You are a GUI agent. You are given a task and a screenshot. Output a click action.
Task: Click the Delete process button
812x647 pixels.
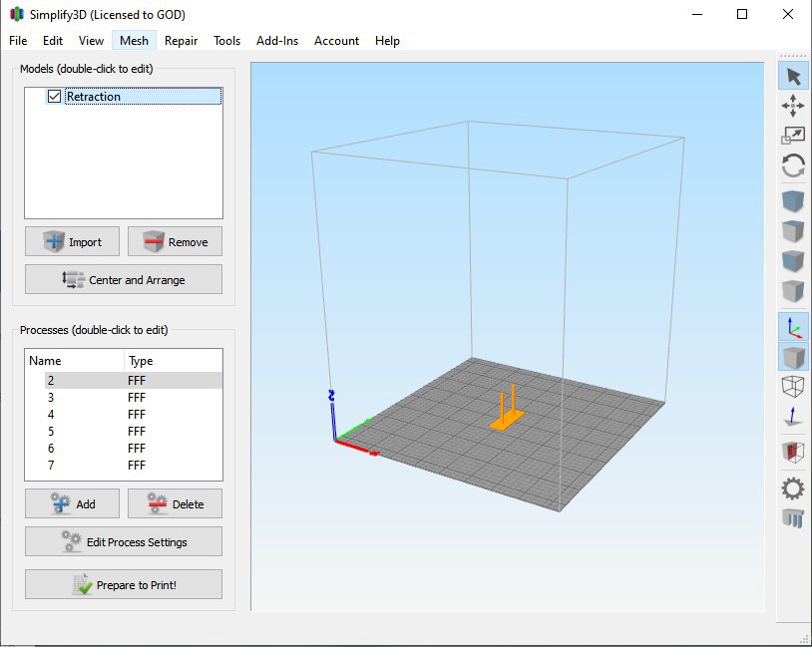coord(175,503)
